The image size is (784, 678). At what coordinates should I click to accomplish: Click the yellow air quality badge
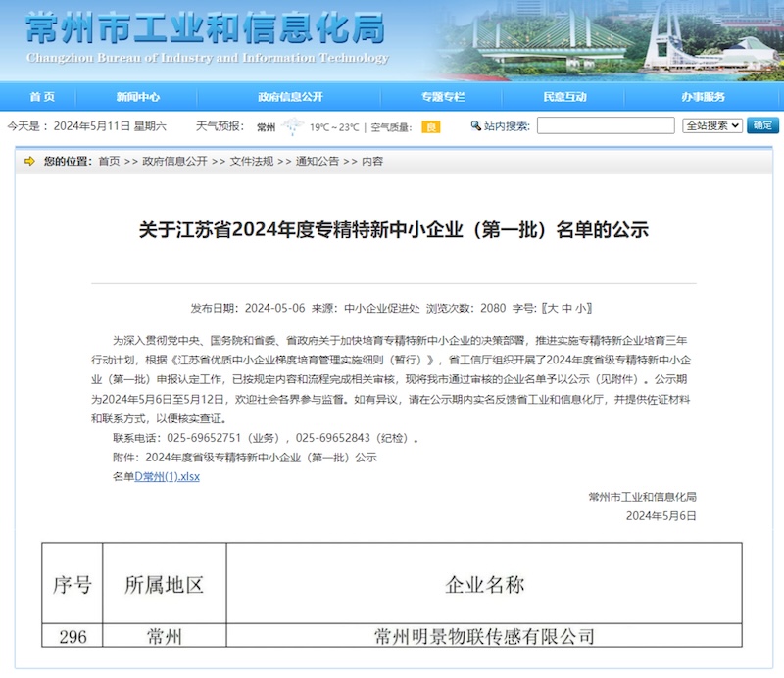[431, 126]
